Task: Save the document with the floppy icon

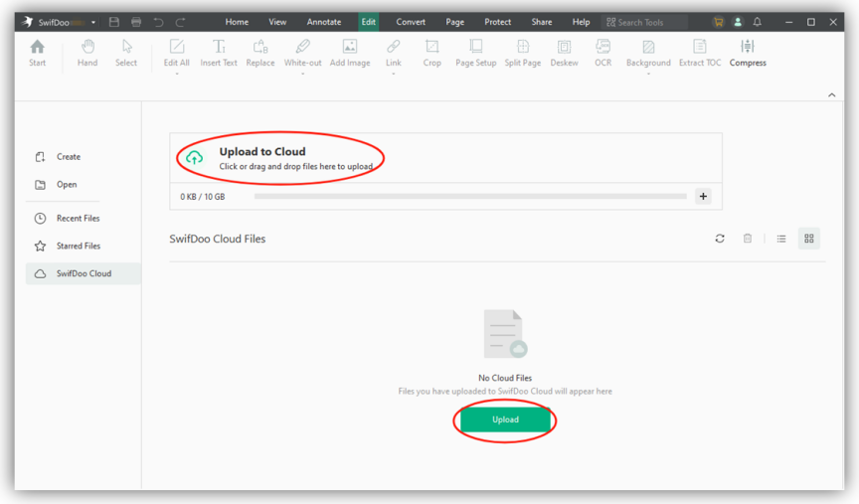Action: click(x=114, y=22)
